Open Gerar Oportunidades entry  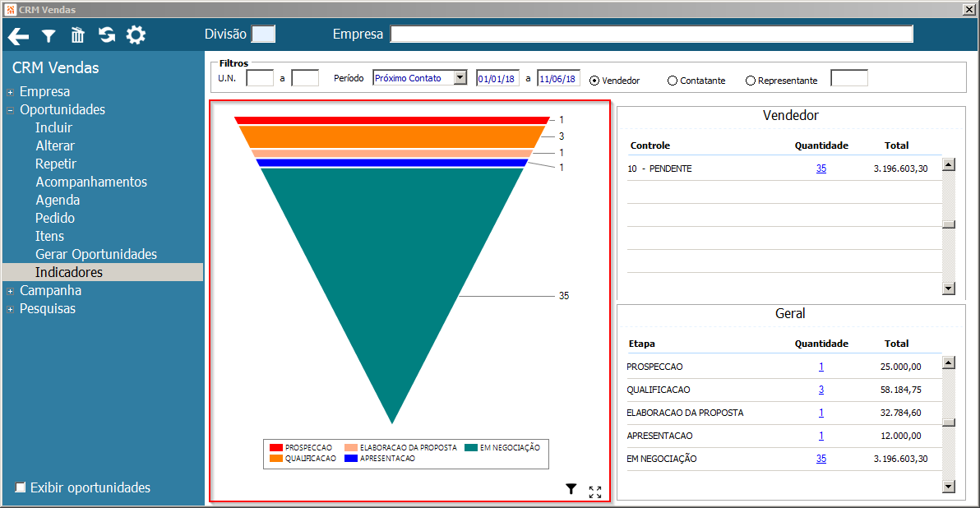96,254
